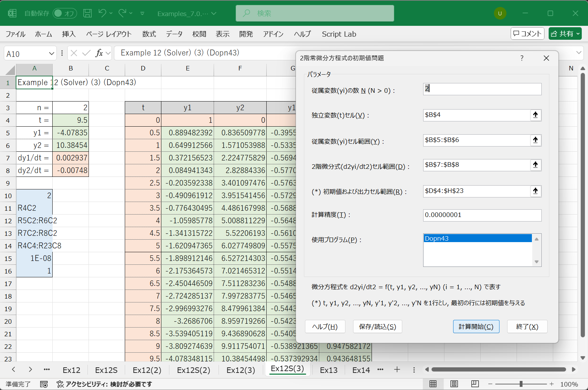Screen dimensions: 588x390
Task: Click the zoom slider handle
Action: click(x=521, y=384)
